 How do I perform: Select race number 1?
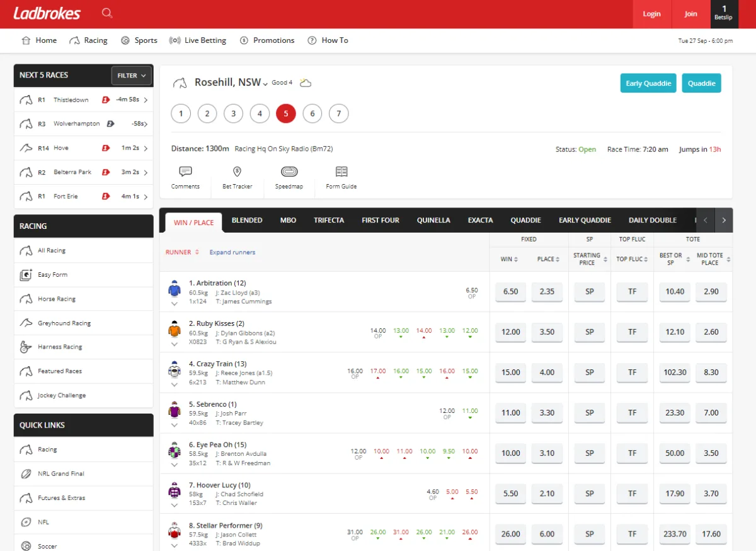point(181,113)
